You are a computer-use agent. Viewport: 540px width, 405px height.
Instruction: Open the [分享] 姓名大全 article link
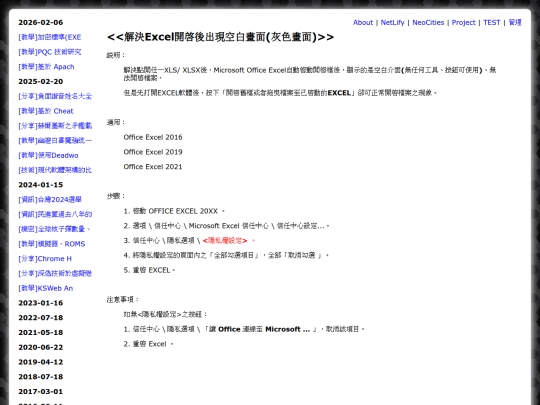click(x=55, y=96)
